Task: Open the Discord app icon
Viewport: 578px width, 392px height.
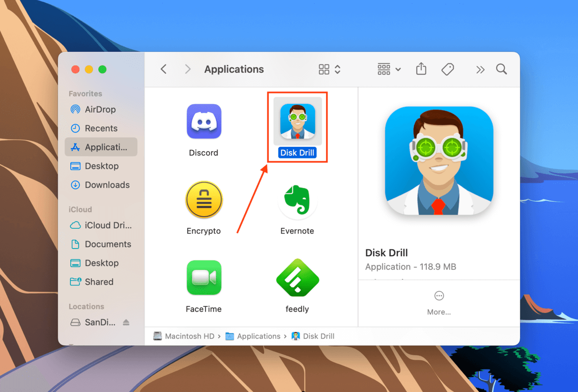Action: (204, 121)
